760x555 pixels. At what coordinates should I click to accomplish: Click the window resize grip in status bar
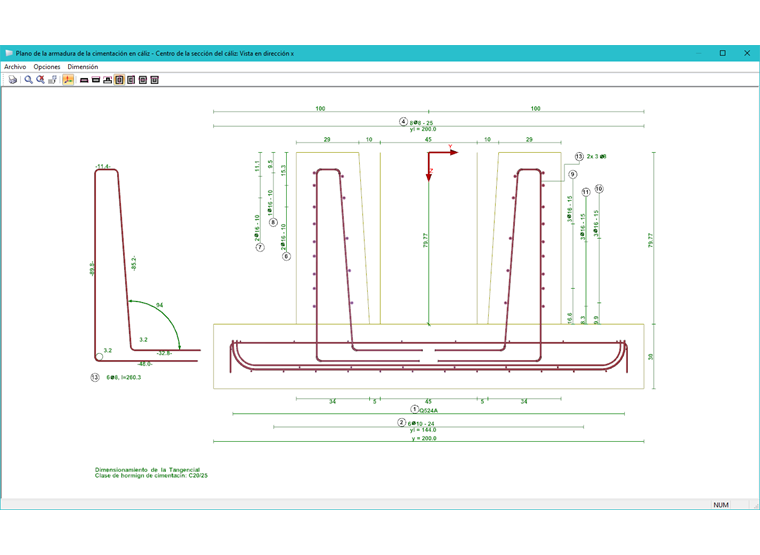tap(756, 505)
